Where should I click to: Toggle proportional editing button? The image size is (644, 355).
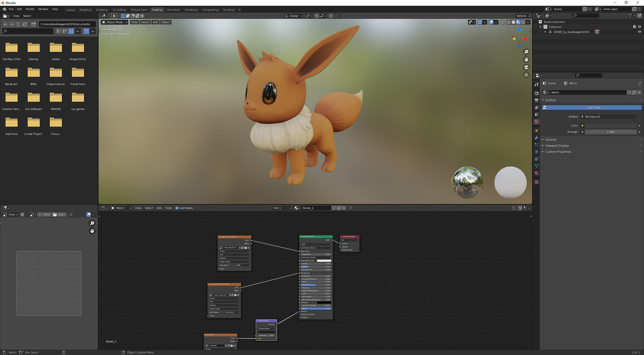click(331, 16)
